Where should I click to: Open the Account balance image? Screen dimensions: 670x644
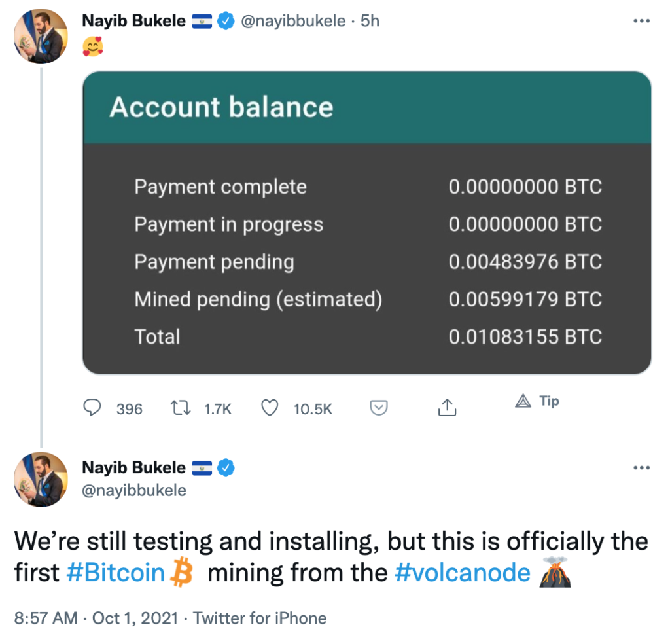[366, 223]
